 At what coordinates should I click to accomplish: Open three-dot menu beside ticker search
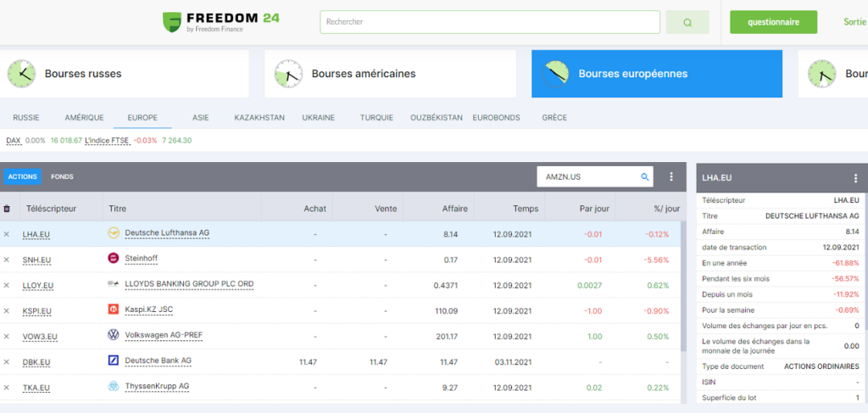tap(671, 177)
